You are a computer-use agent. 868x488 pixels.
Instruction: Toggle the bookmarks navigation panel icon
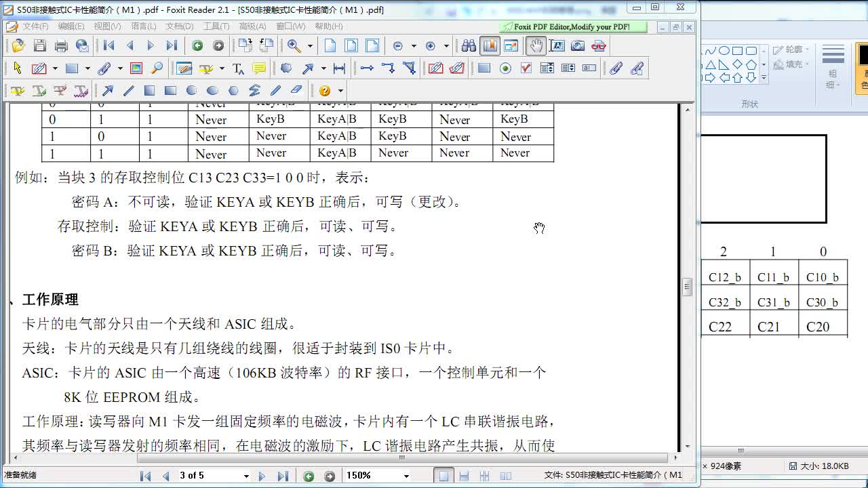(490, 46)
